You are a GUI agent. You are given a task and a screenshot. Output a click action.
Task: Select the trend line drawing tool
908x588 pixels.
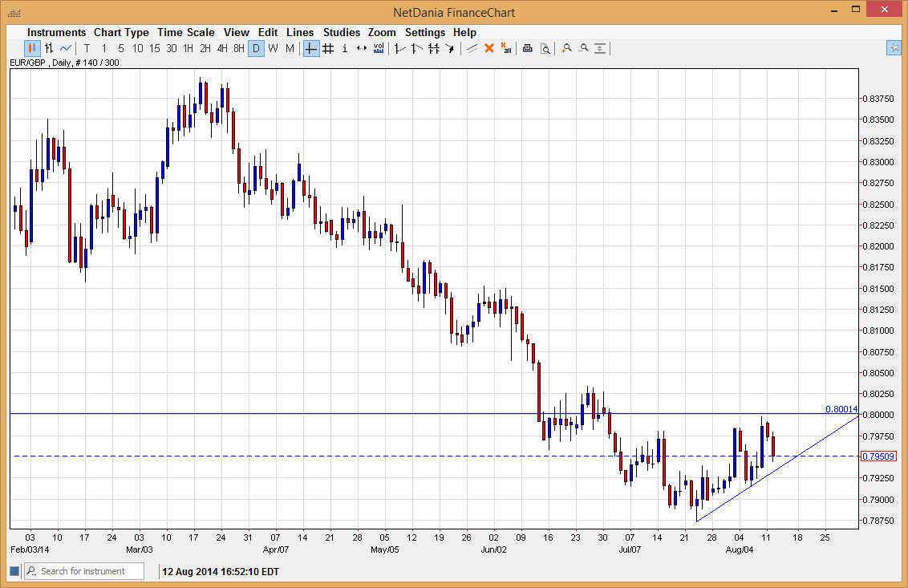pos(470,48)
